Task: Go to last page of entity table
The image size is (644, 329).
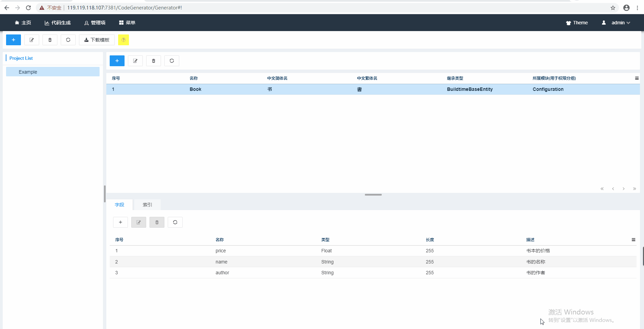Action: tap(635, 189)
